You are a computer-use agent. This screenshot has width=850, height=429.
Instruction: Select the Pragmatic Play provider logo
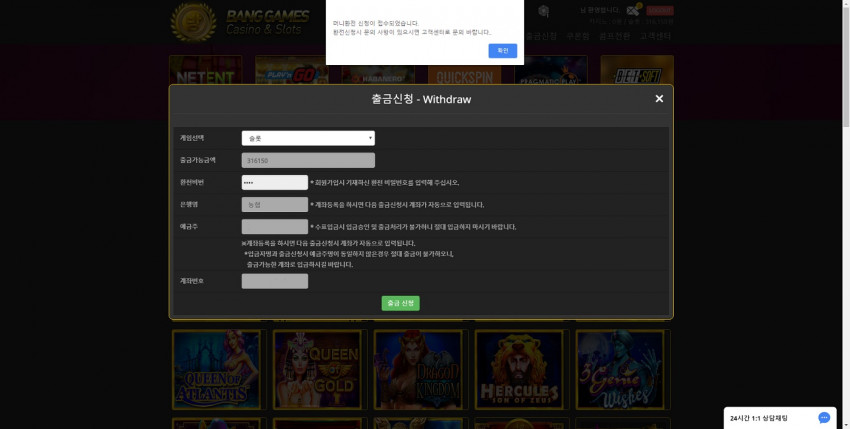point(551,69)
